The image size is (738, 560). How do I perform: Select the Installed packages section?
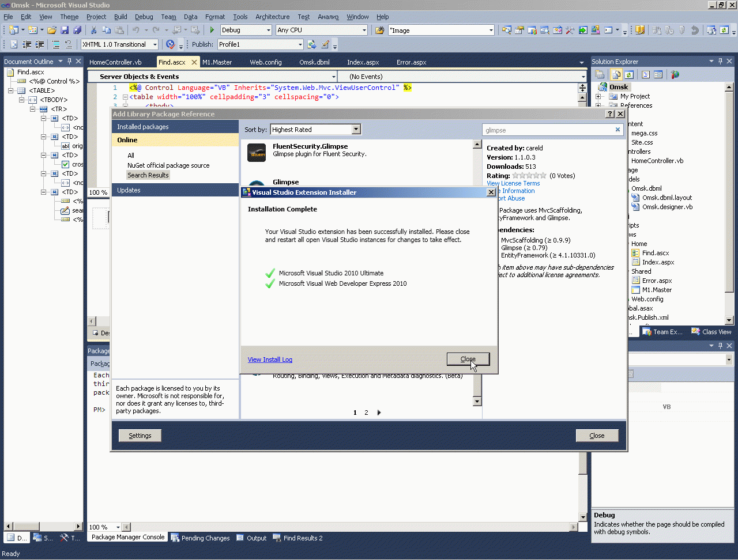click(x=175, y=127)
